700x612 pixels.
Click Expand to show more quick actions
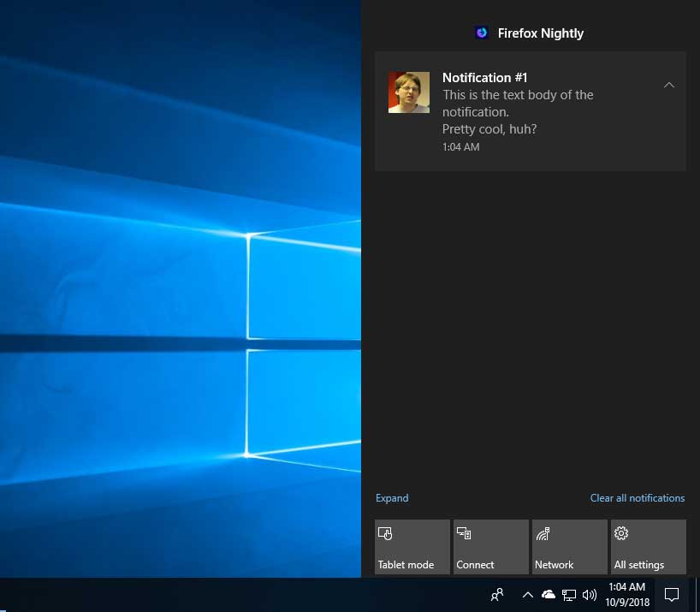(x=392, y=498)
